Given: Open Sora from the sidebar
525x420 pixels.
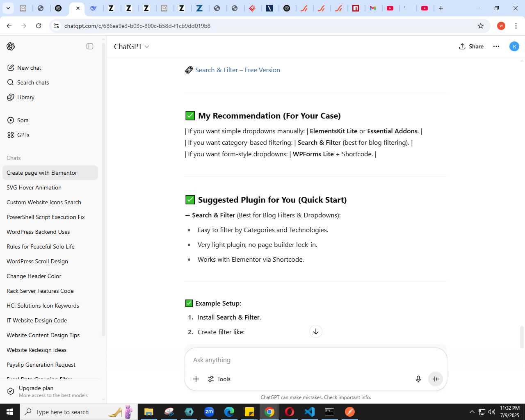Looking at the screenshot, I should [x=50, y=120].
